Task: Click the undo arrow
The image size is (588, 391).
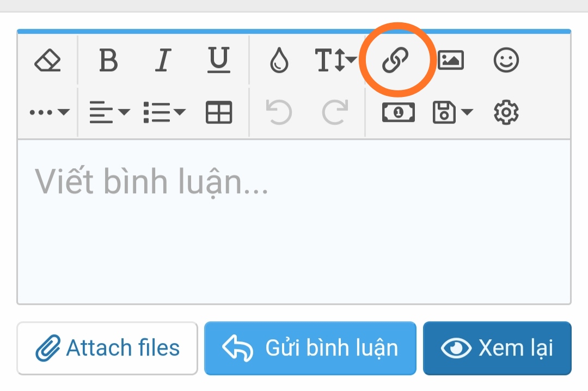Action: 279,113
